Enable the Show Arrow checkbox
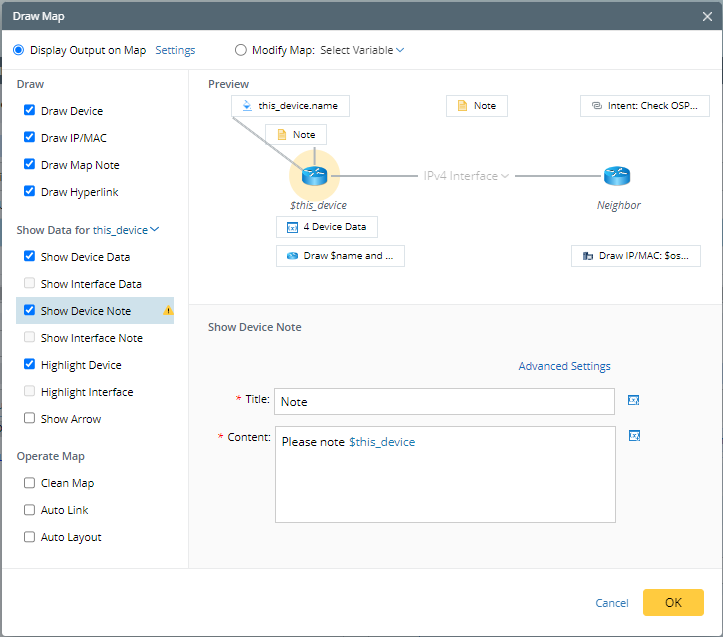 (30, 419)
